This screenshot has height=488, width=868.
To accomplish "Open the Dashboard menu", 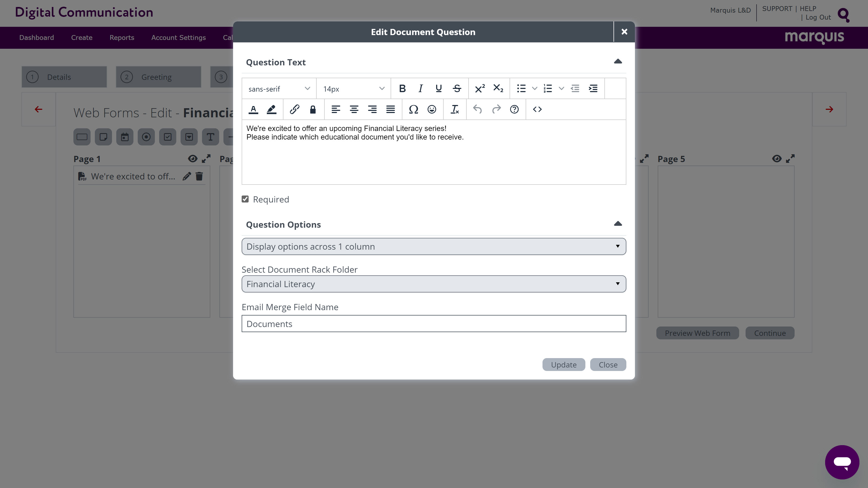I will coord(36,38).
